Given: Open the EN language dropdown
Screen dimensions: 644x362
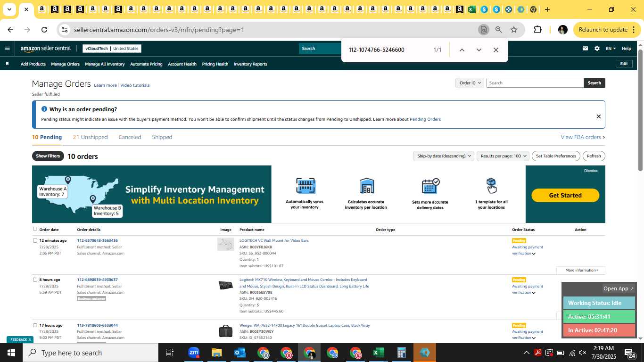Looking at the screenshot, I should click(611, 49).
